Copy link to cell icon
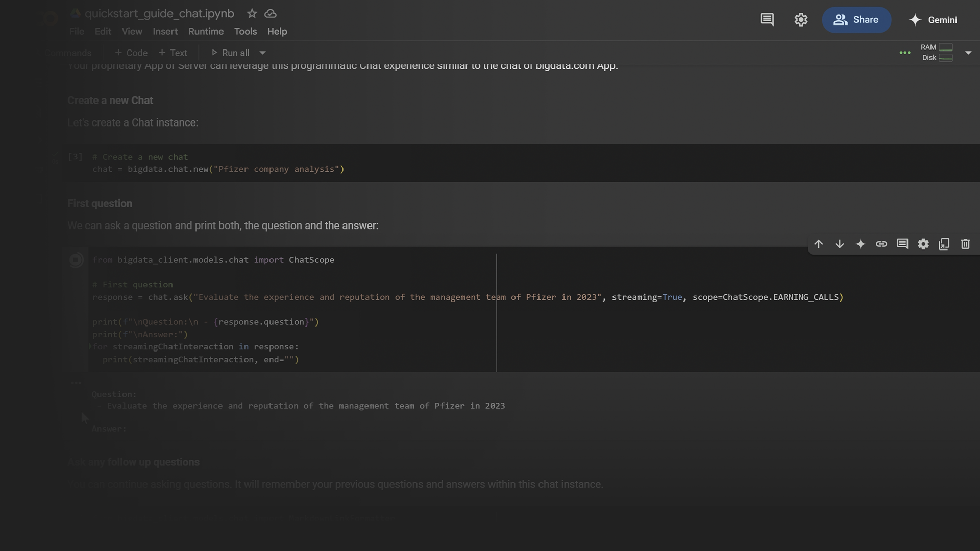This screenshot has width=980, height=551. coord(881,244)
